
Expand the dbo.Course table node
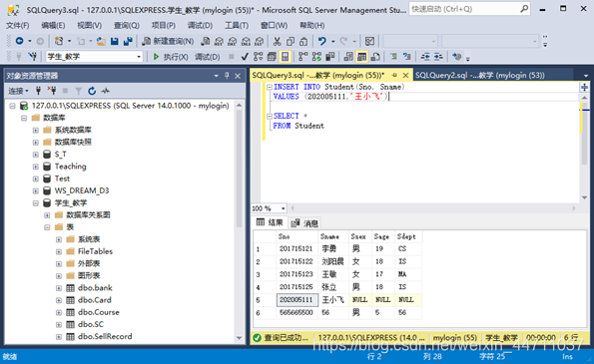pyautogui.click(x=59, y=312)
